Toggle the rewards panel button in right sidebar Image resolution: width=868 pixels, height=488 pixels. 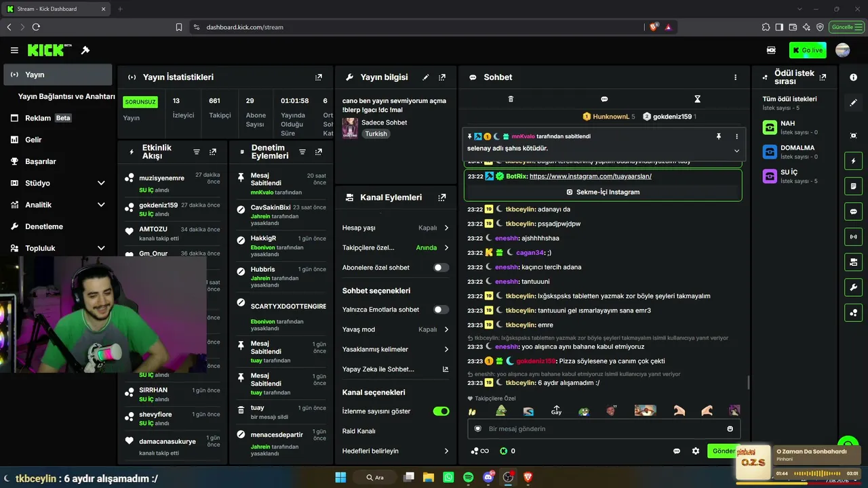[x=853, y=312]
